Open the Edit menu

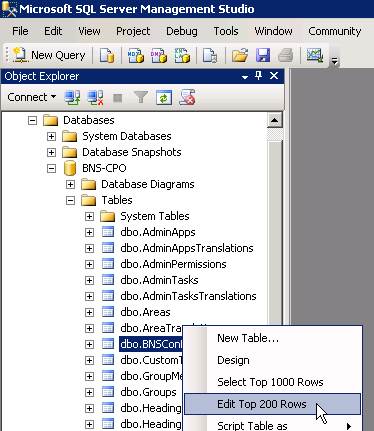coord(53,31)
